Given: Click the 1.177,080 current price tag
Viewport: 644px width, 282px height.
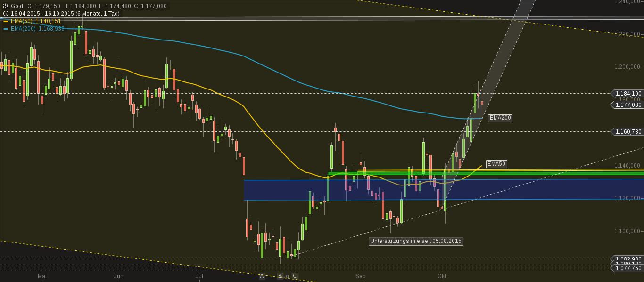Looking at the screenshot, I should point(628,105).
